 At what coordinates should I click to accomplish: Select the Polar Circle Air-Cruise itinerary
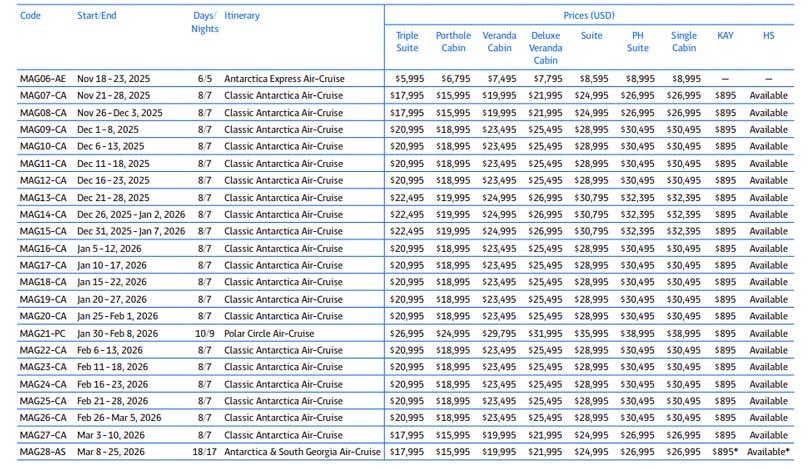[269, 334]
